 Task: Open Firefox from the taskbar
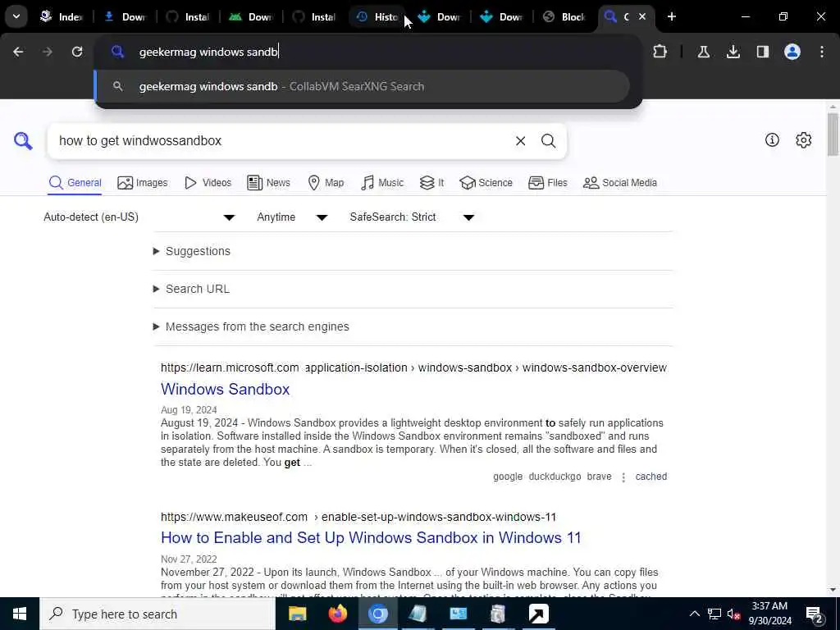(337, 614)
